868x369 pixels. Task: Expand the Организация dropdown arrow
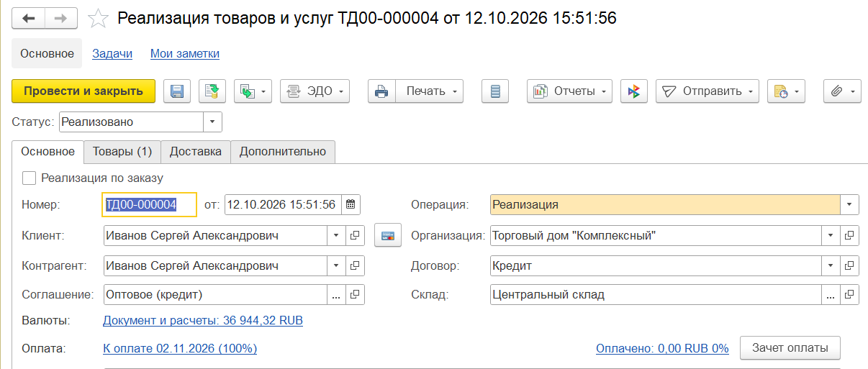831,235
